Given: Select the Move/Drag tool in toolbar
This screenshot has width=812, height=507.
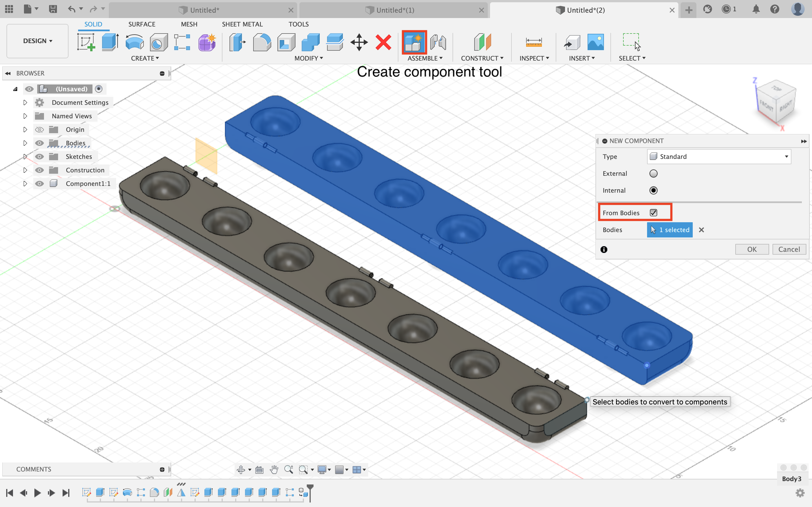Looking at the screenshot, I should [x=359, y=41].
